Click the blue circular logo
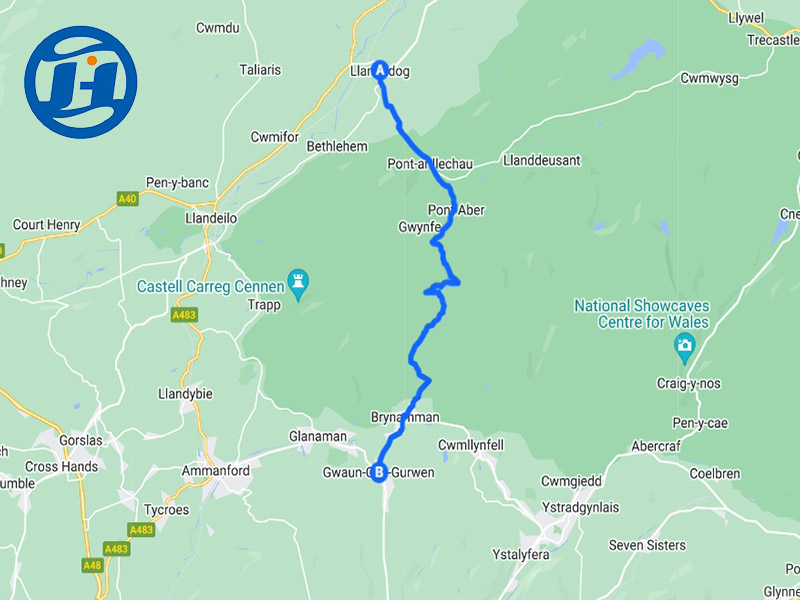Image resolution: width=800 pixels, height=600 pixels. tap(81, 82)
